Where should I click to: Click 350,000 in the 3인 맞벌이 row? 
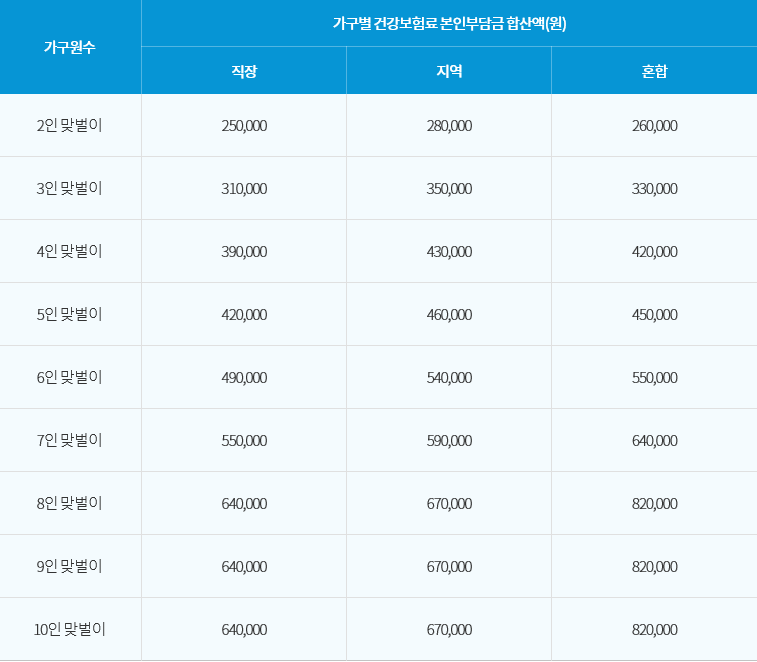click(449, 188)
